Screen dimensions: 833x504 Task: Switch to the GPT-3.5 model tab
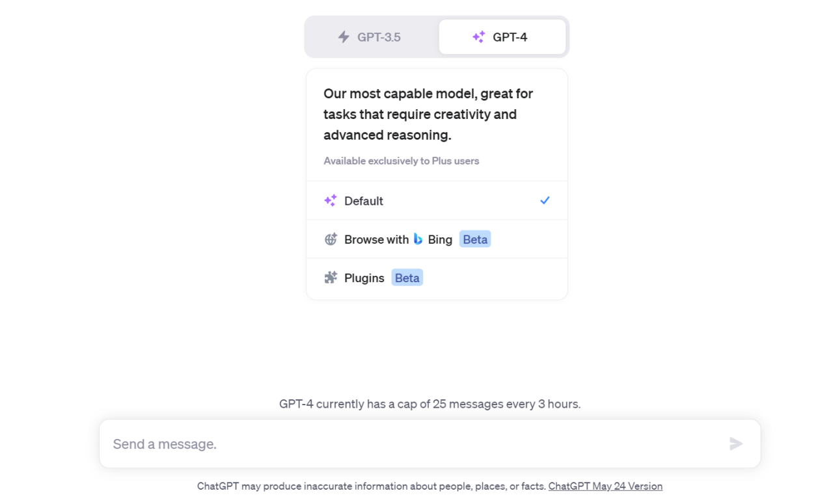(x=372, y=37)
